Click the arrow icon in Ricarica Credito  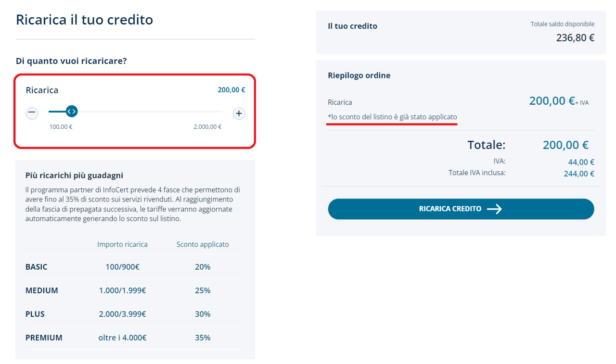(494, 209)
